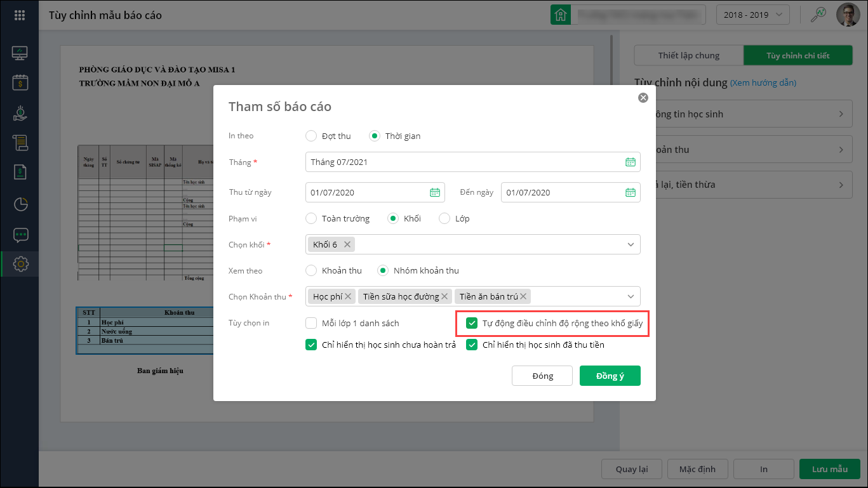This screenshot has width=868, height=488.
Task: Click the settings gear sidebar icon
Action: coord(20,263)
